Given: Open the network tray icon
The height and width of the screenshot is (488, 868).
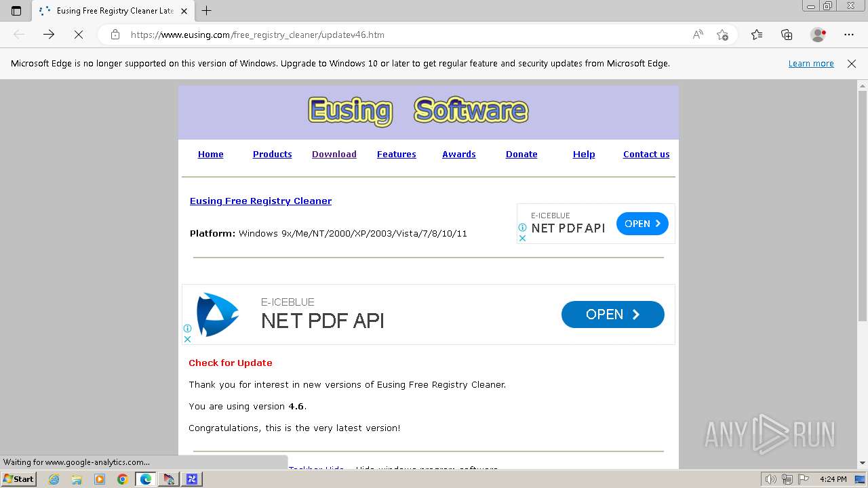Looking at the screenshot, I should click(x=787, y=479).
